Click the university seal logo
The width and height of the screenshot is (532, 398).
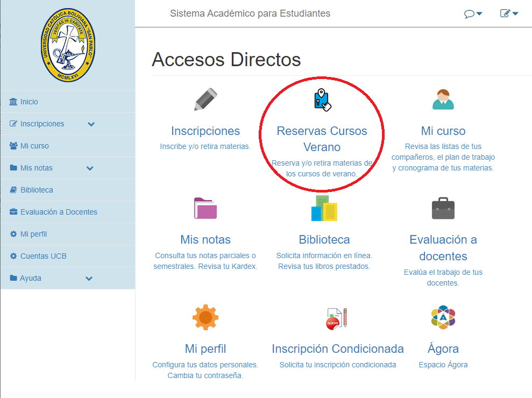[x=68, y=45]
